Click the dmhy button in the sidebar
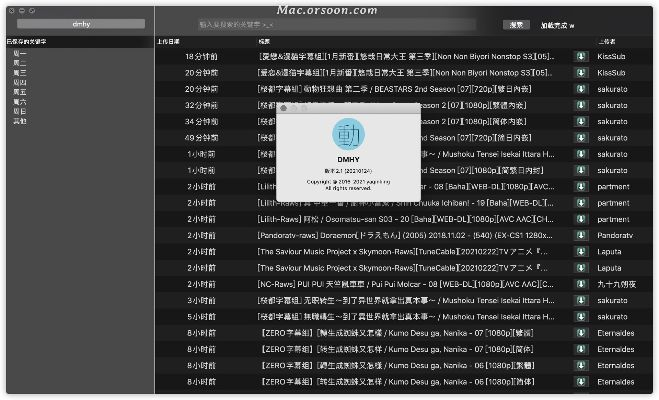Screen dimensions: 659x400 tap(81, 24)
